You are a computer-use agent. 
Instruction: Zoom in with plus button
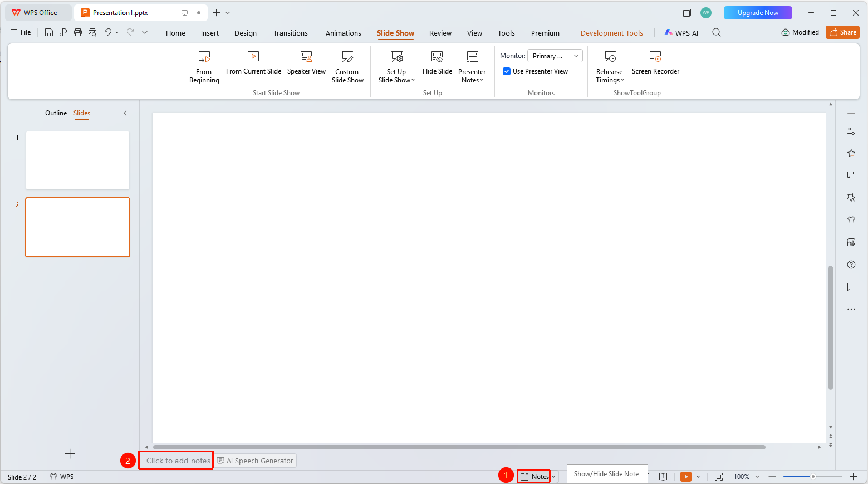pos(854,477)
